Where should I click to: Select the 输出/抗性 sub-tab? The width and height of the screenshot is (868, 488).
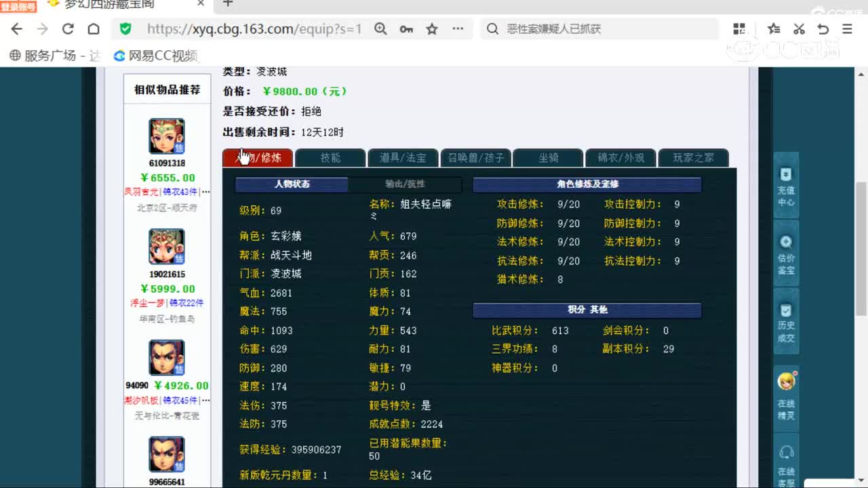tap(405, 184)
